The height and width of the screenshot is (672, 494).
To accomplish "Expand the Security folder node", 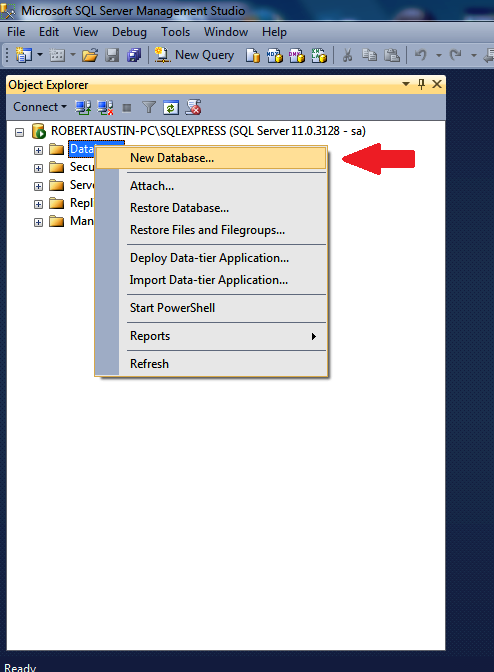I will tap(38, 168).
